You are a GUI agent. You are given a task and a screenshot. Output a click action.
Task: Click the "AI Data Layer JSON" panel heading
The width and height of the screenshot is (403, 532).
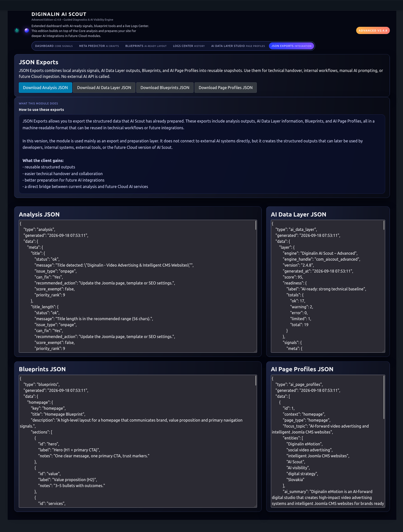(298, 214)
